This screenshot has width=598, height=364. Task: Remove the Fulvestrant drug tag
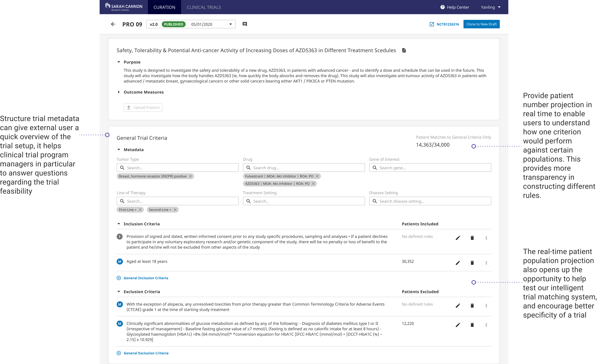pyautogui.click(x=317, y=176)
